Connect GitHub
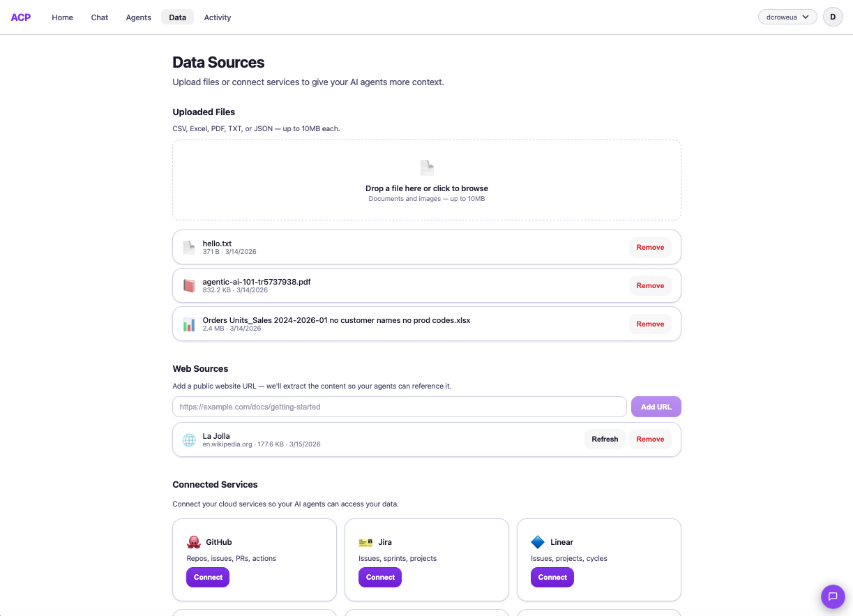Viewport: 853px width, 616px height. 207,577
